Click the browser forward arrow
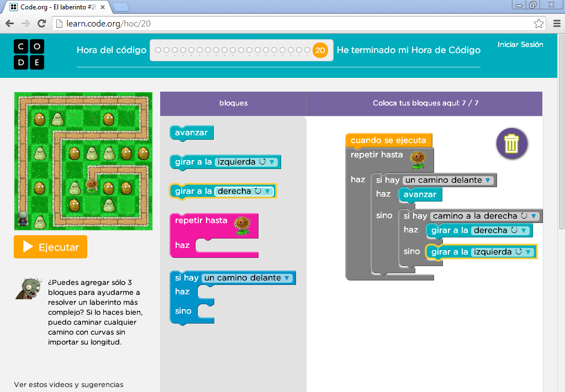 coord(25,24)
